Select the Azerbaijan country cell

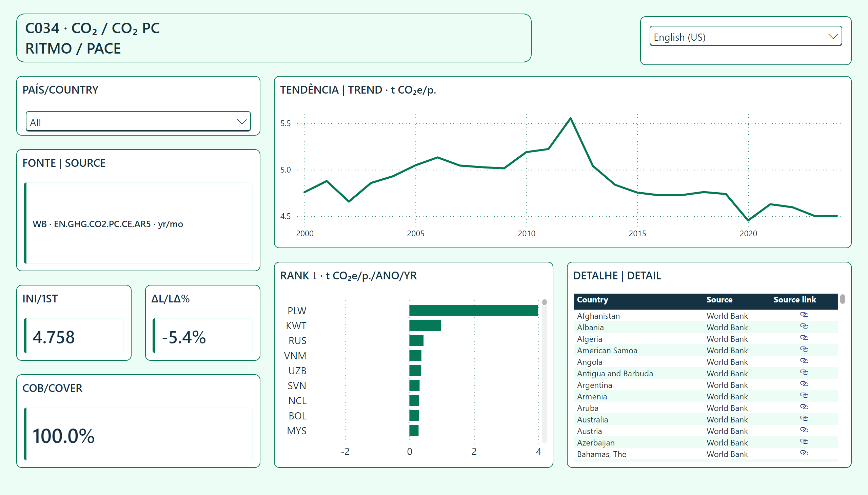(596, 443)
